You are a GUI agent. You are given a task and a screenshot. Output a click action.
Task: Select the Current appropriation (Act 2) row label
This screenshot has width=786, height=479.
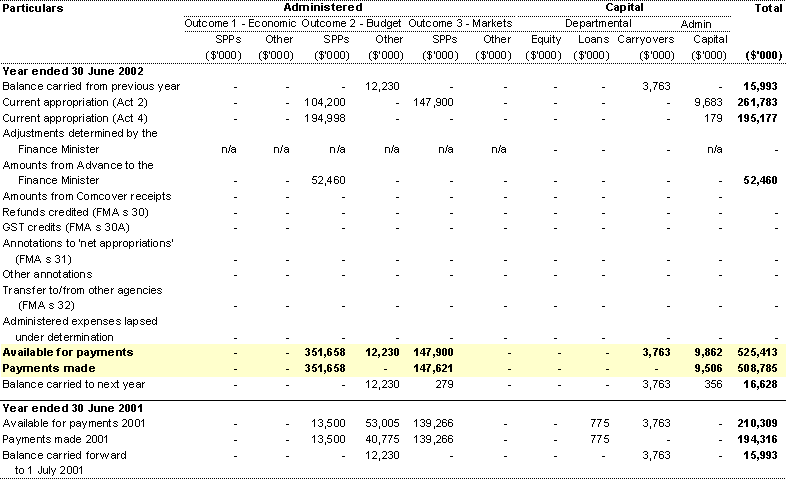(x=75, y=102)
